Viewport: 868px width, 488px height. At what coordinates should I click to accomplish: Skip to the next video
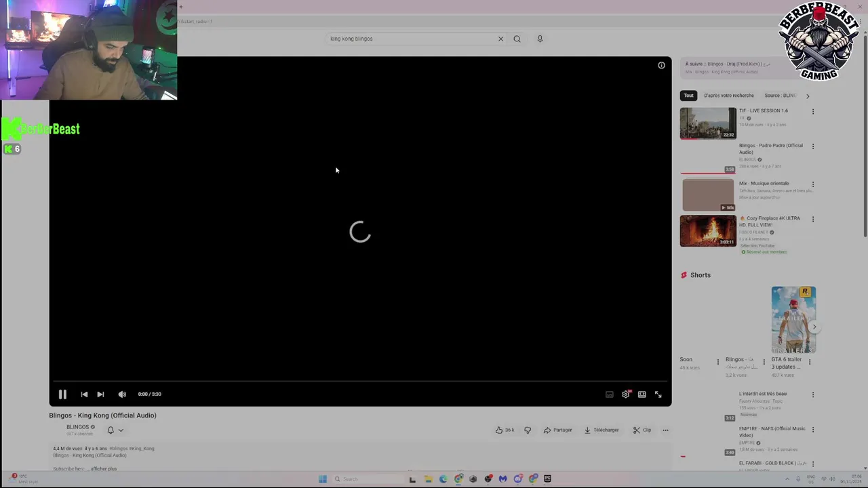[x=100, y=394]
